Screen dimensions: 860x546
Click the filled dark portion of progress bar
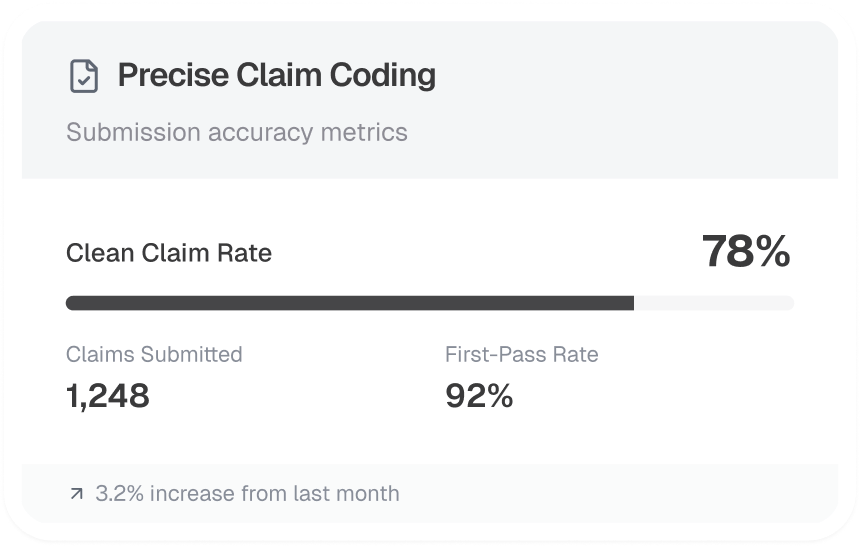point(350,303)
